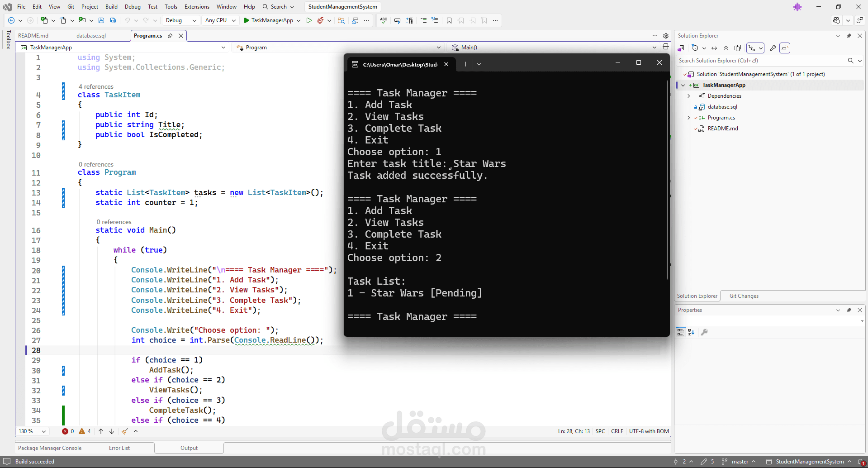Click the Hot Reload flame icon

click(x=321, y=20)
